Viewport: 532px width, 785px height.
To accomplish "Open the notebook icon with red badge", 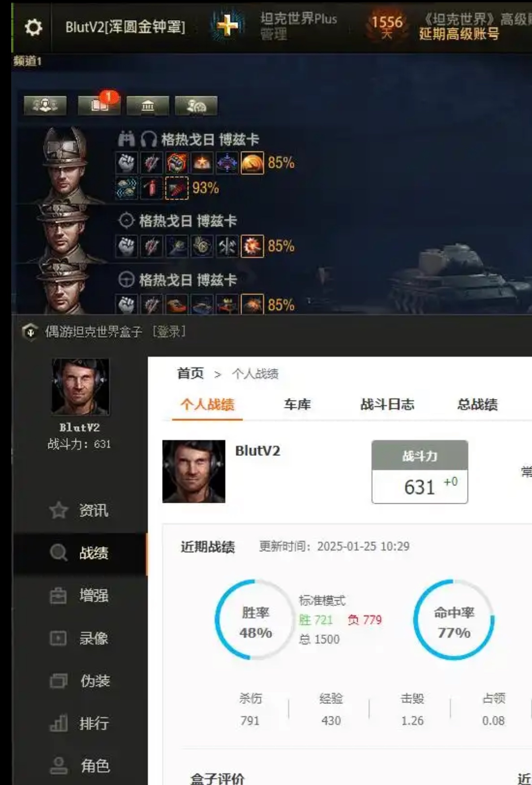I will click(99, 105).
